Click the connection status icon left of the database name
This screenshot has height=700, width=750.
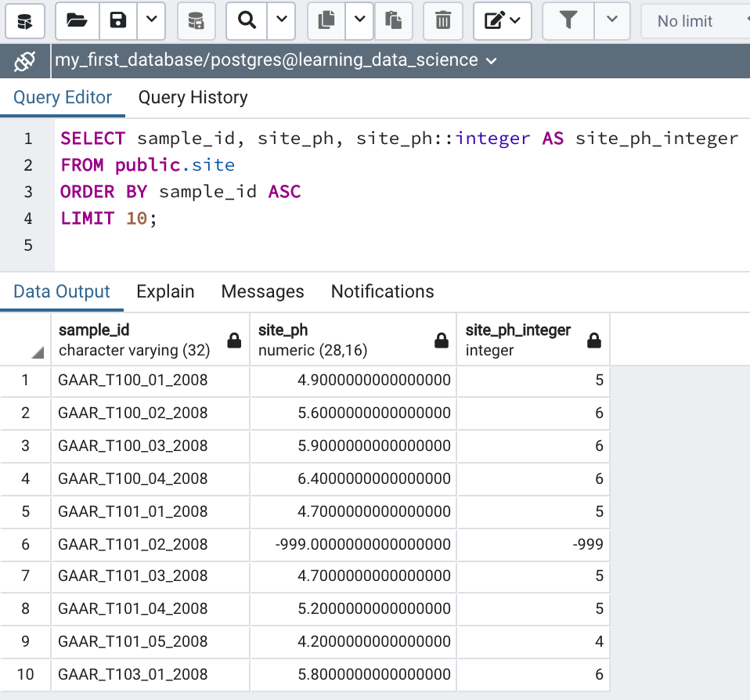click(x=25, y=60)
